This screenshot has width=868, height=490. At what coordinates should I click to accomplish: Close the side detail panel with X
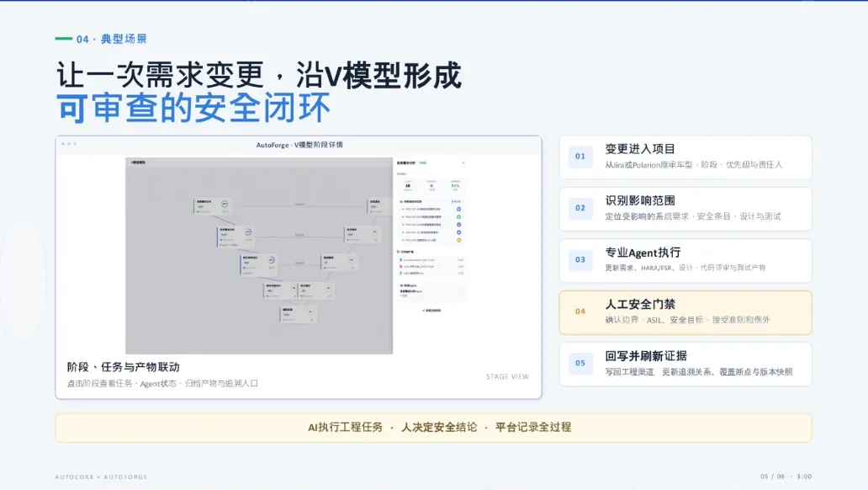(x=463, y=163)
